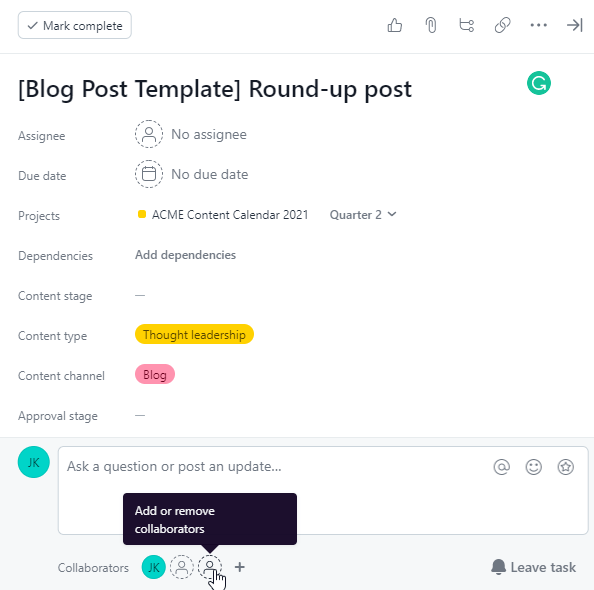Mention a teammate with the @ icon
The width and height of the screenshot is (594, 590).
(x=502, y=467)
